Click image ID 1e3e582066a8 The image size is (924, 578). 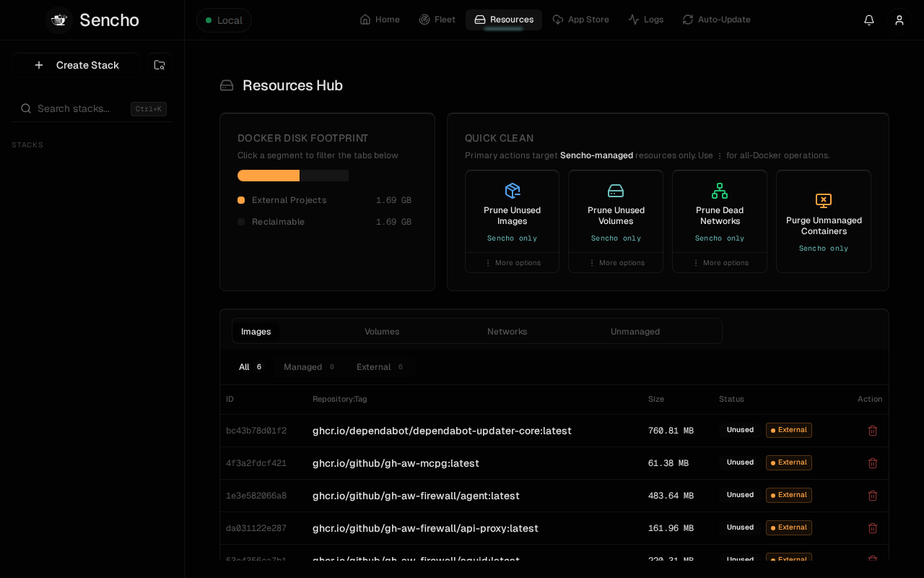[256, 496]
